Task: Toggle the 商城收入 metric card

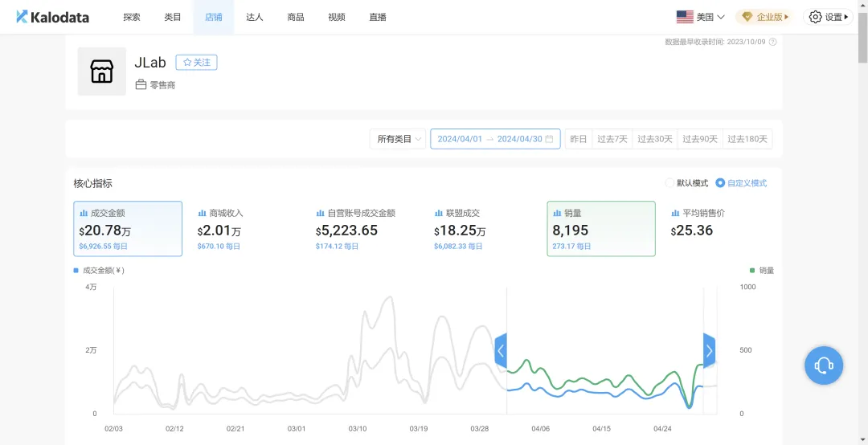Action: pyautogui.click(x=246, y=229)
